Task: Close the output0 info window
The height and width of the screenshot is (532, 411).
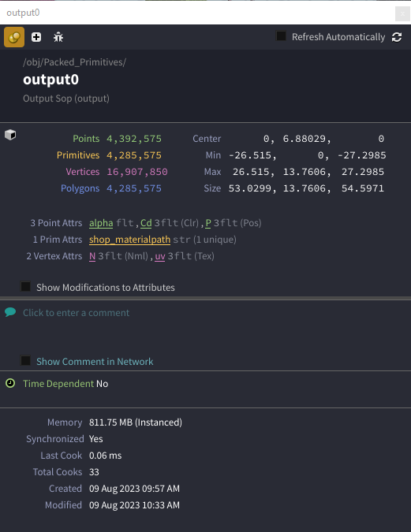Action: (x=402, y=14)
